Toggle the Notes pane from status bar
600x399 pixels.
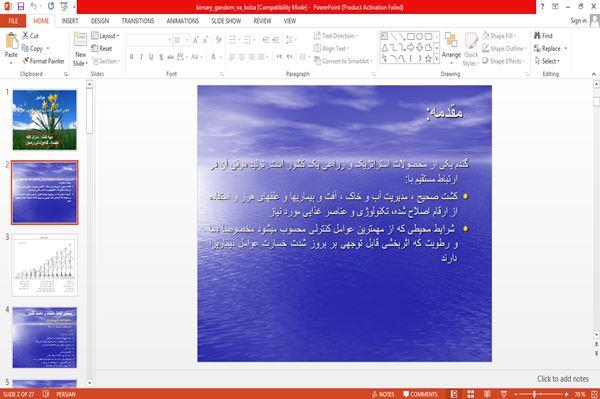click(x=383, y=394)
